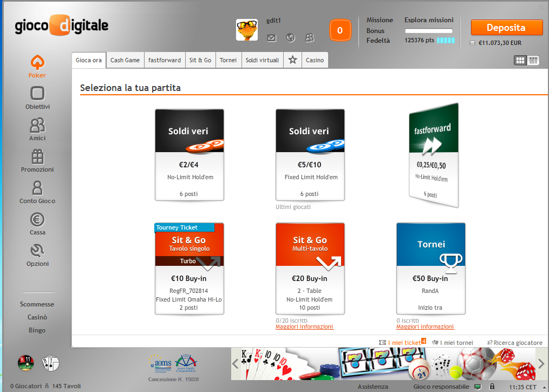Click the gdit1 avatar picture

[x=247, y=30]
